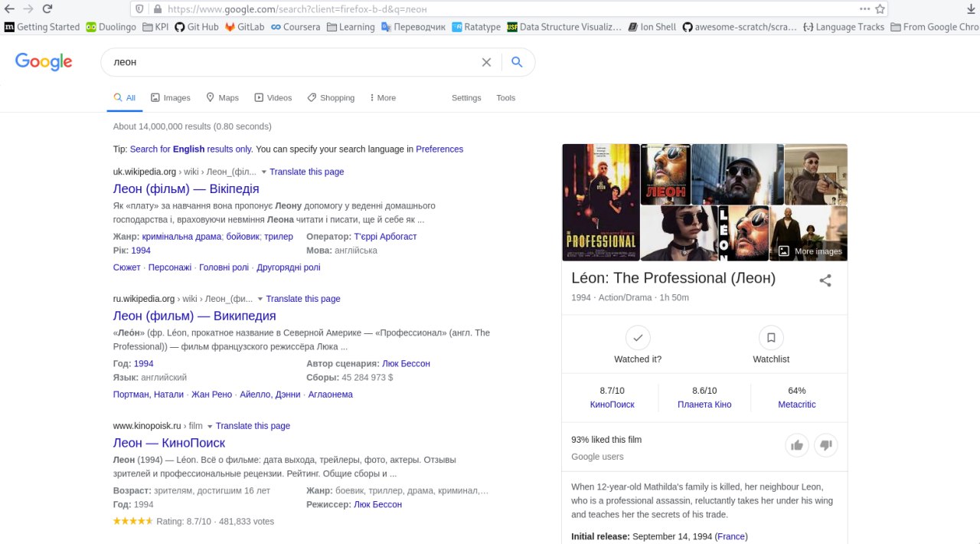Open Getting Started bookmark
This screenshot has height=544, width=980.
[41, 27]
